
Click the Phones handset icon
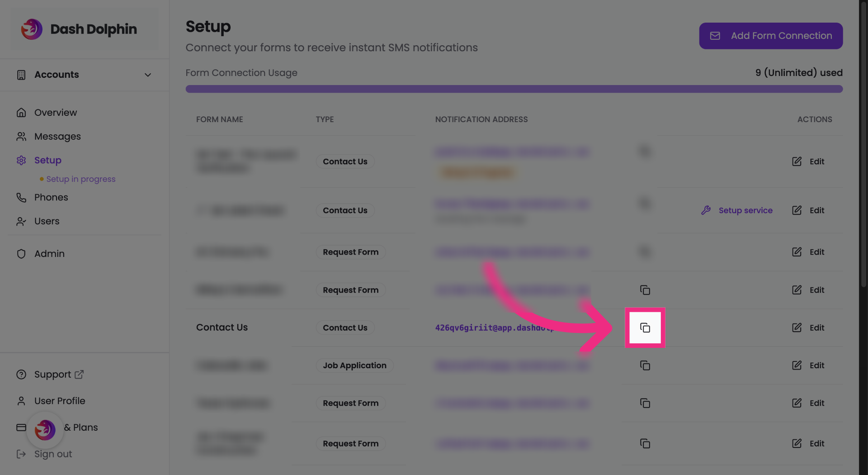[x=21, y=198]
